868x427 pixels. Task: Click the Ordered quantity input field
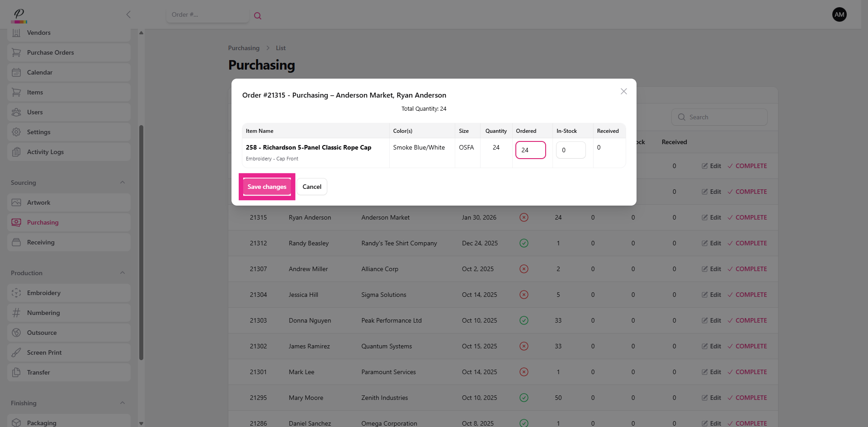[x=530, y=150]
